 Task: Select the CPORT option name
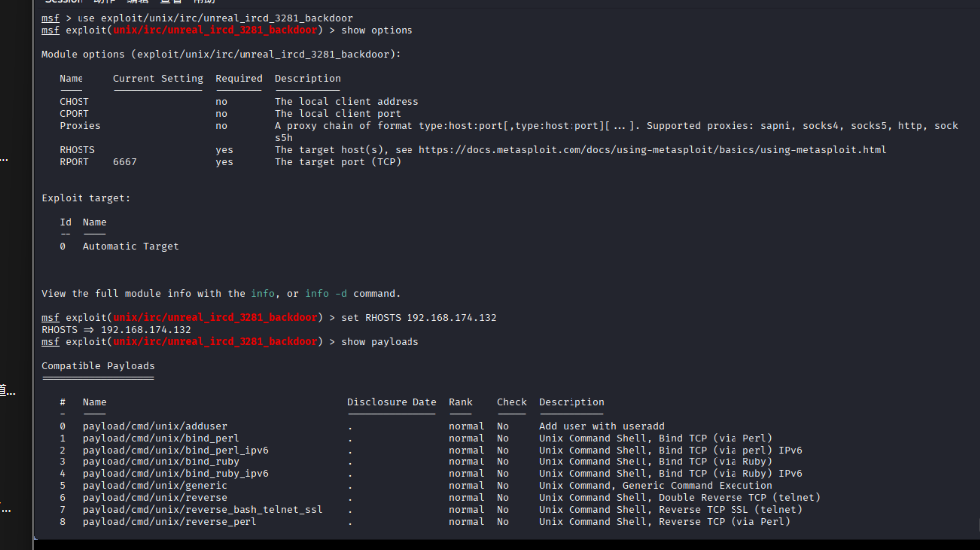75,114
